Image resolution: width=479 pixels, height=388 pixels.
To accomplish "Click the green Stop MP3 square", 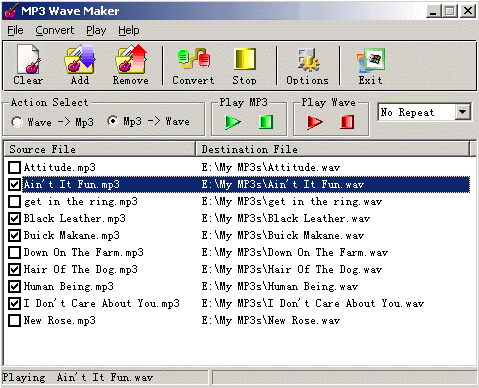I will point(266,122).
